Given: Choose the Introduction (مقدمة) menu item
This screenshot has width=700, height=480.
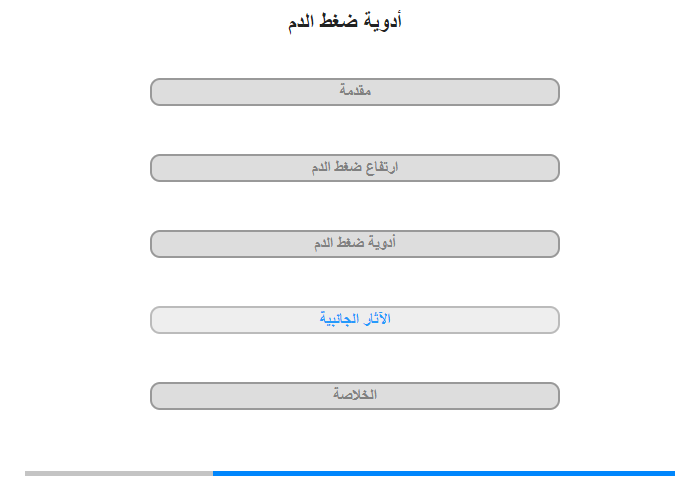Looking at the screenshot, I should pyautogui.click(x=355, y=92).
